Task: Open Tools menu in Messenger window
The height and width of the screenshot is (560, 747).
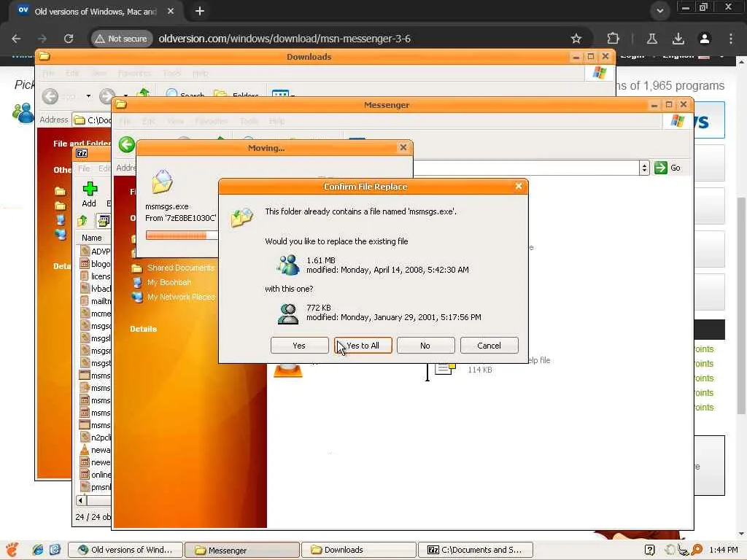Action: [249, 122]
